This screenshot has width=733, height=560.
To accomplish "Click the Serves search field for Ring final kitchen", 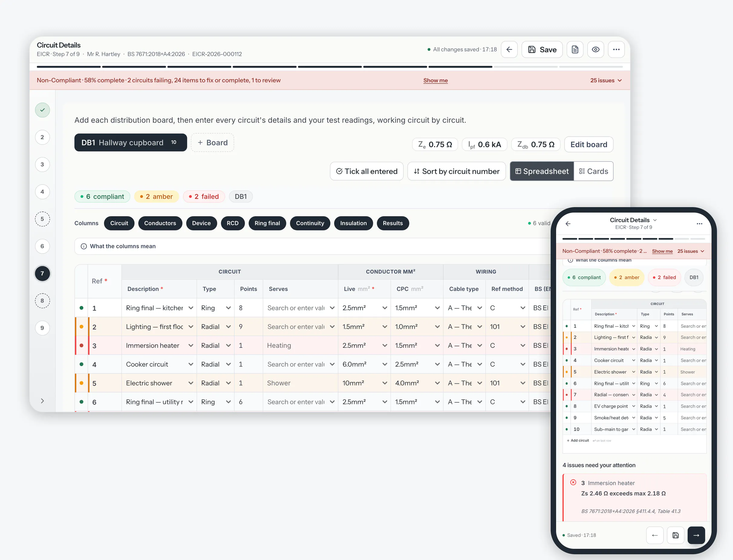I will coord(301,308).
